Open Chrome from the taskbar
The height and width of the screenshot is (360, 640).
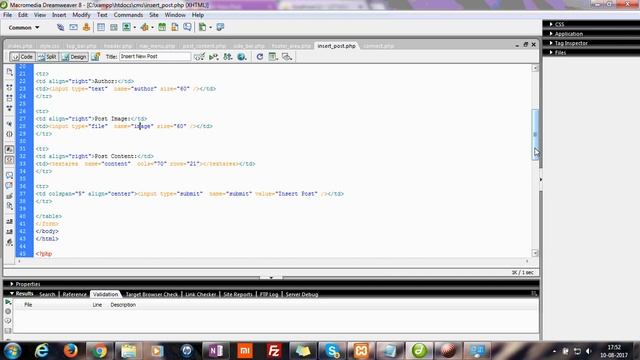click(99, 351)
